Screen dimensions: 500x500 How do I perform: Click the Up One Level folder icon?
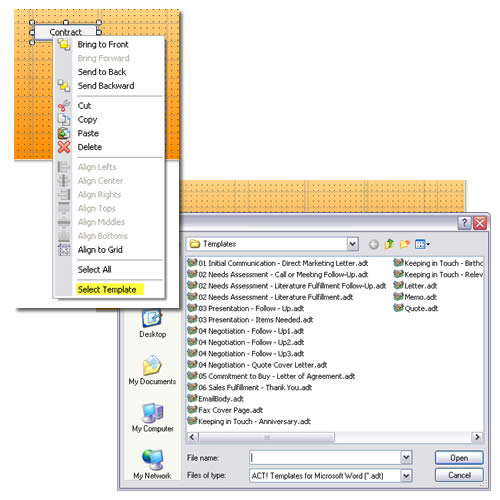click(389, 244)
